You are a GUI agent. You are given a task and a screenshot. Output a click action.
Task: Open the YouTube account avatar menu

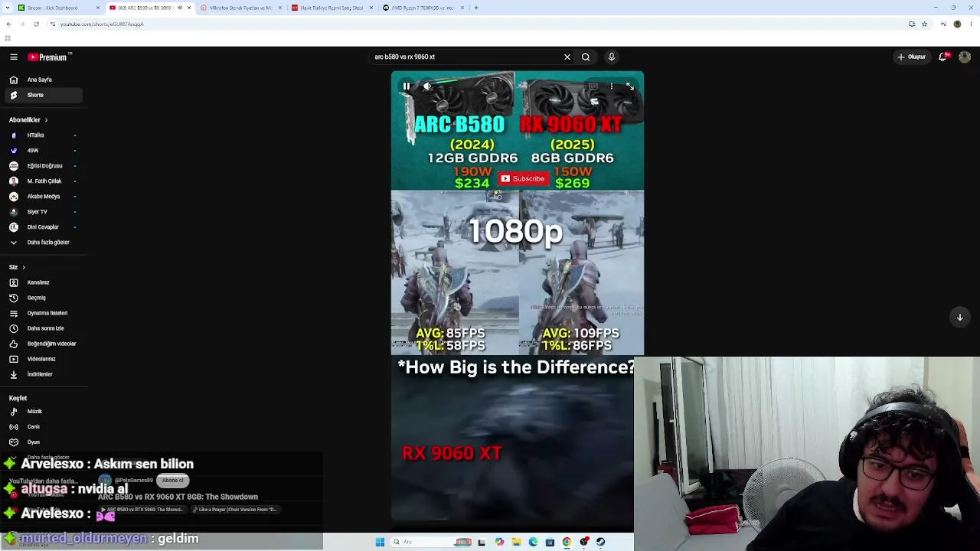[965, 57]
